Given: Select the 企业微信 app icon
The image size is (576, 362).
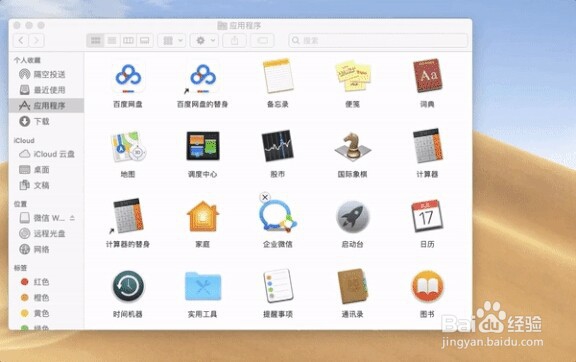Looking at the screenshot, I should tap(278, 217).
